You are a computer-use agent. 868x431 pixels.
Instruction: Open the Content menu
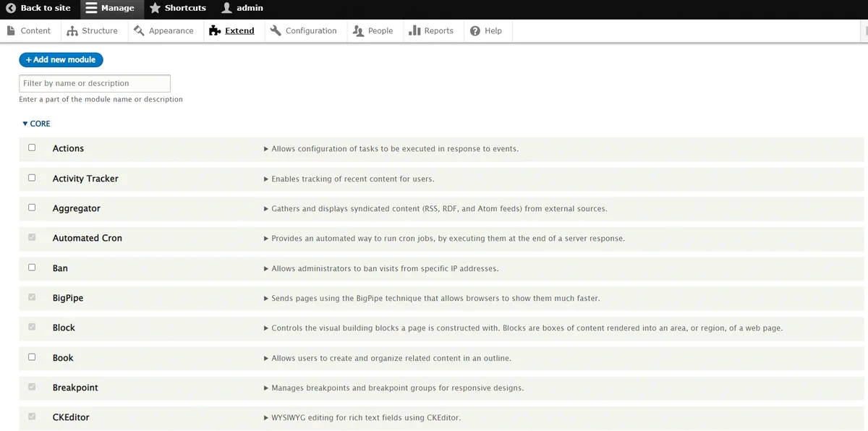[29, 30]
